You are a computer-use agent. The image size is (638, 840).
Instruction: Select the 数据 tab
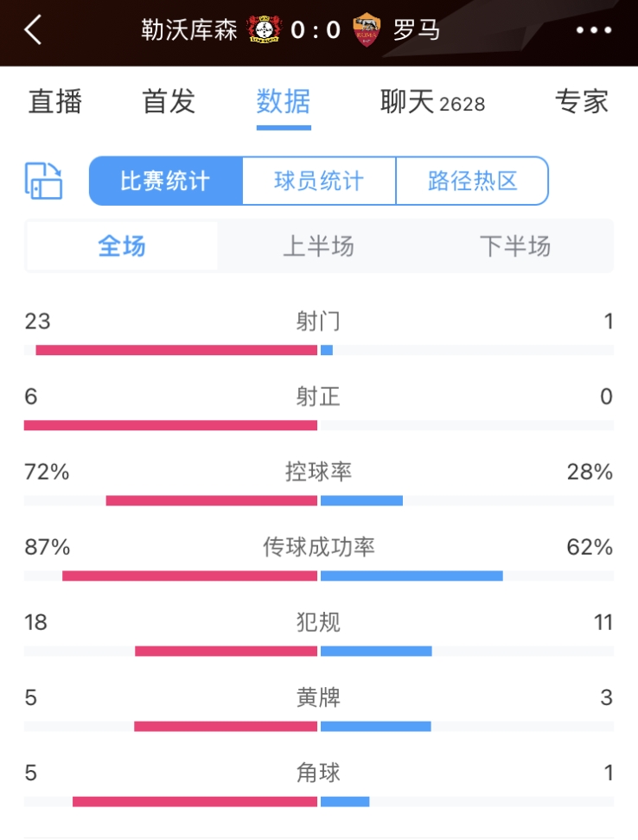point(284,102)
